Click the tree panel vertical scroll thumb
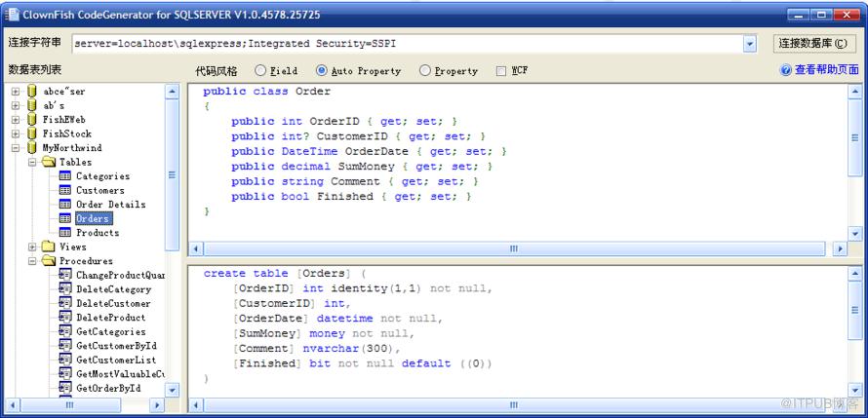Viewport: 868px width, 418px height. click(x=173, y=174)
